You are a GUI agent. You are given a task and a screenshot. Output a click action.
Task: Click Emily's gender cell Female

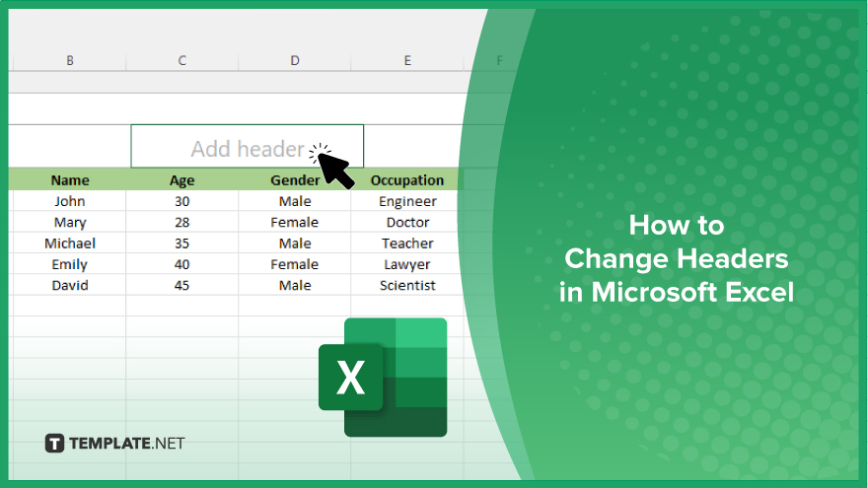click(295, 264)
